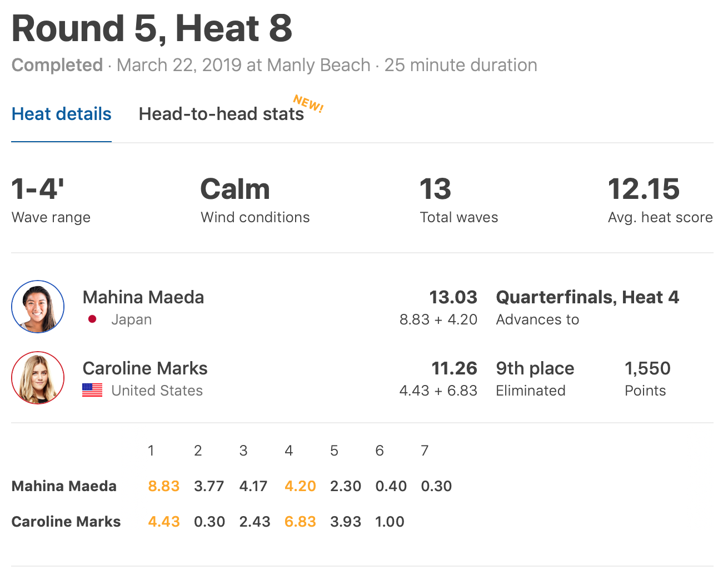728x580 pixels.
Task: Go to Quarterfinals, Heat 4
Action: coord(587,297)
